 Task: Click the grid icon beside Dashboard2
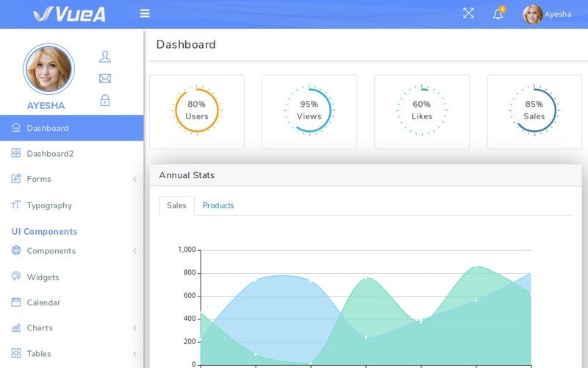pos(15,152)
